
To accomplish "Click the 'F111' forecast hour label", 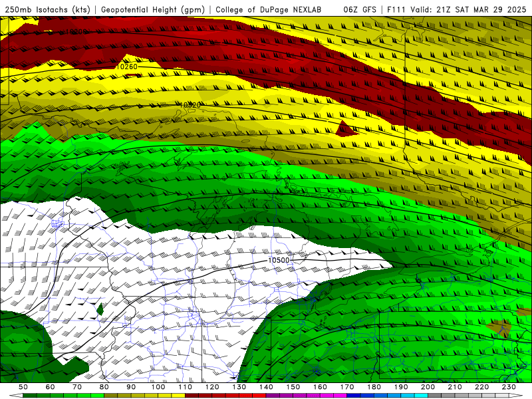I will pos(396,10).
